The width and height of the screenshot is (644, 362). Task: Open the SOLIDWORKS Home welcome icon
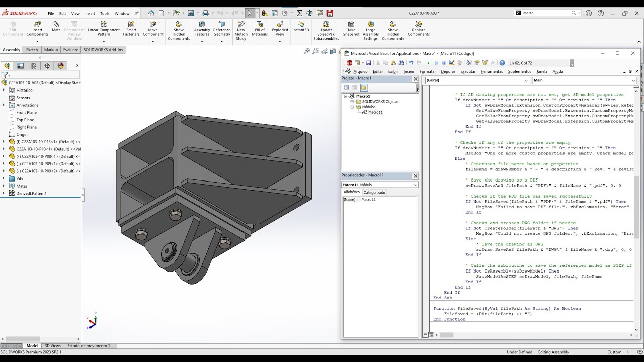[151, 13]
